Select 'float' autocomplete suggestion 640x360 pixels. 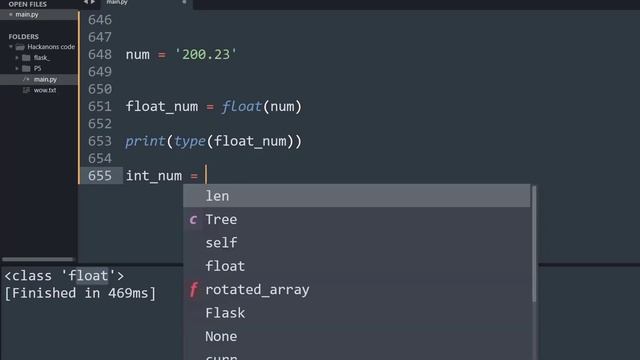pos(357,266)
